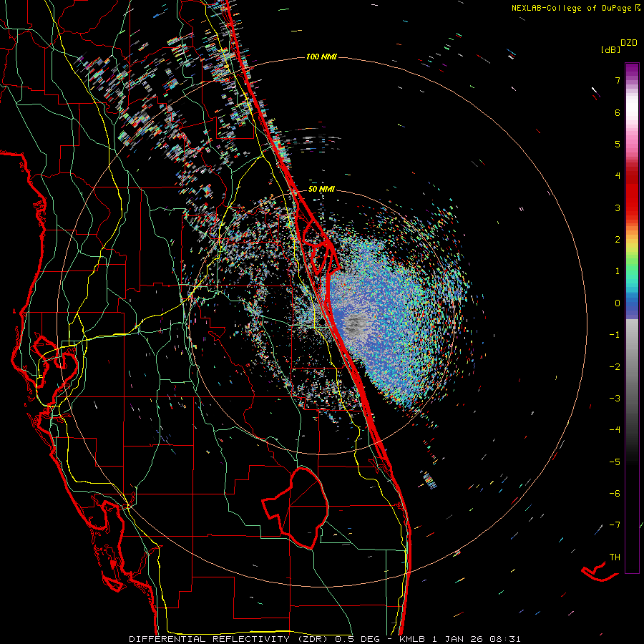Select the -2 value on the scale
The image size is (644, 644).
pyautogui.click(x=615, y=366)
